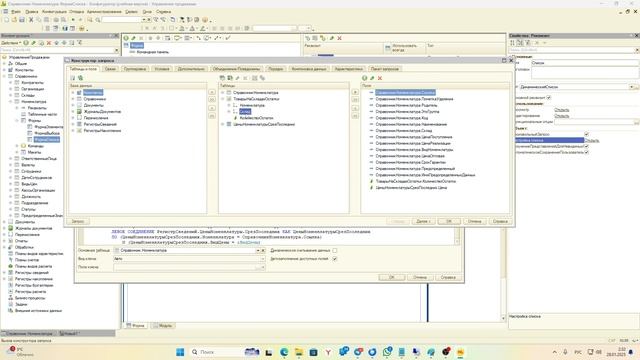Viewport: 640px width, 360px height.
Task: Open ДинамическийСписок type dropdown in properties
Action: coord(631,87)
